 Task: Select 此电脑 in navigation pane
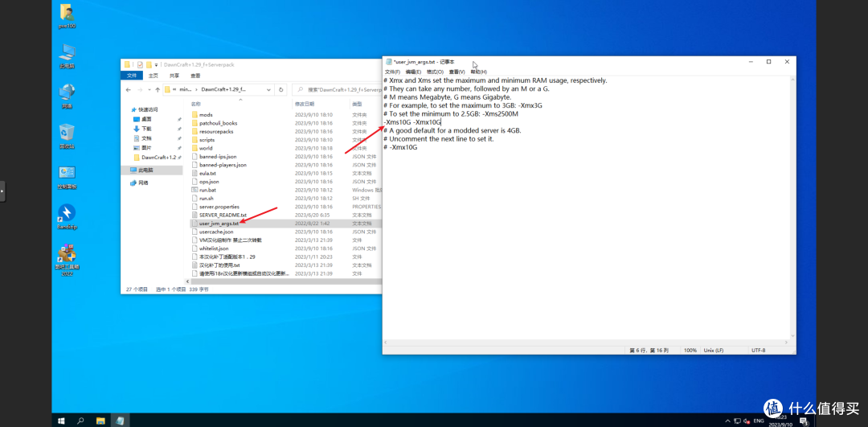[x=146, y=170]
